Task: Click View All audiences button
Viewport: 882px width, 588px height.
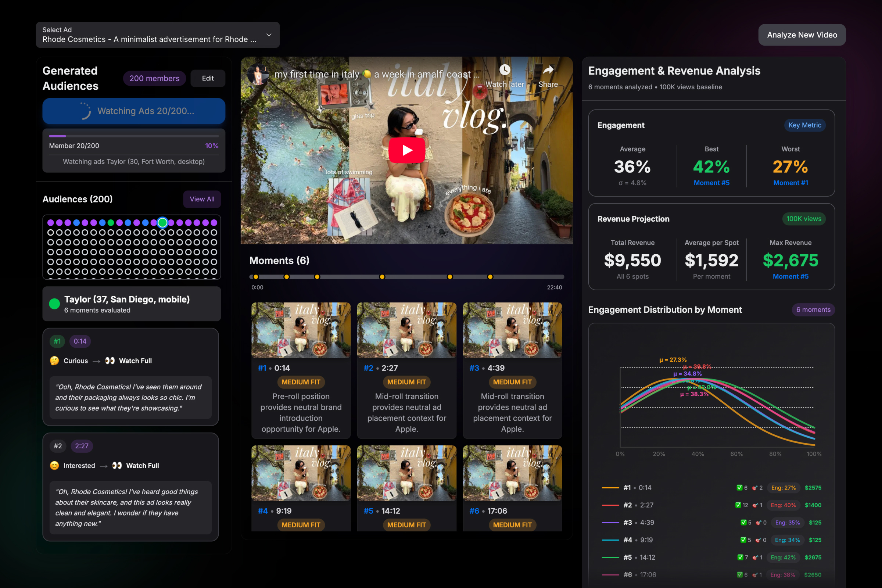Action: [x=202, y=199]
